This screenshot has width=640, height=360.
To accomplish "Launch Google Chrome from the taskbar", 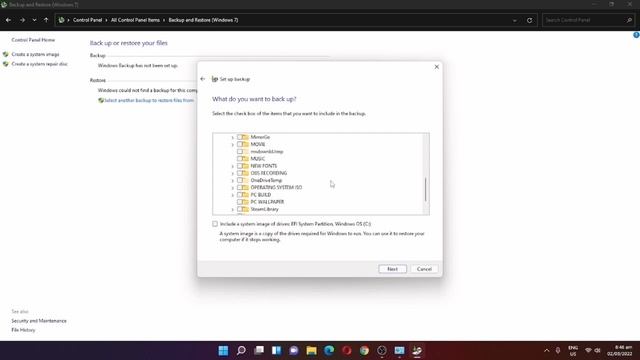I will click(x=364, y=351).
